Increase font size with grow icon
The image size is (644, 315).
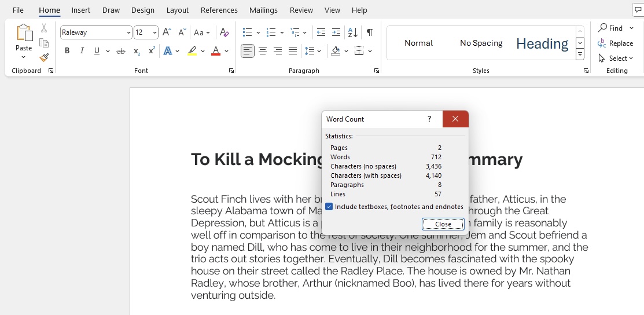pos(167,32)
